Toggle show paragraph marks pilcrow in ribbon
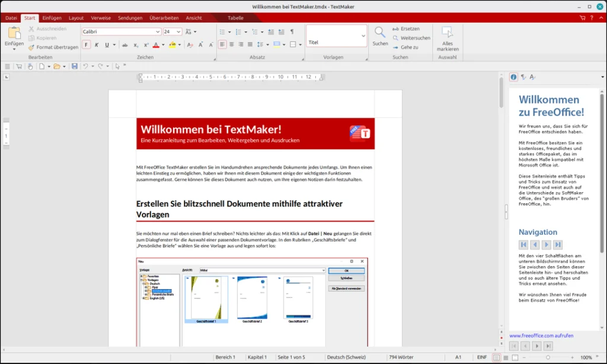This screenshot has width=607, height=364. tap(292, 32)
